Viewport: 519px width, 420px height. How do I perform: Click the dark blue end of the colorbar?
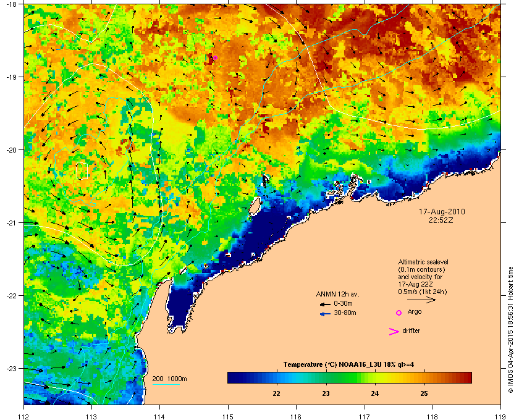pyautogui.click(x=234, y=377)
